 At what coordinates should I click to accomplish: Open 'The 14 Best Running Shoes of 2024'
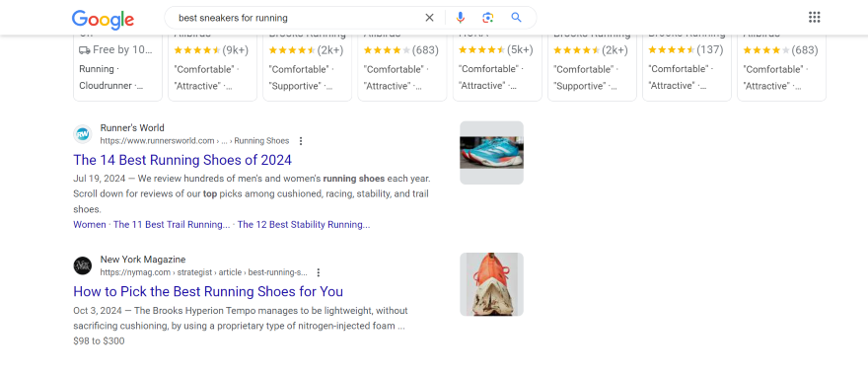click(x=182, y=160)
